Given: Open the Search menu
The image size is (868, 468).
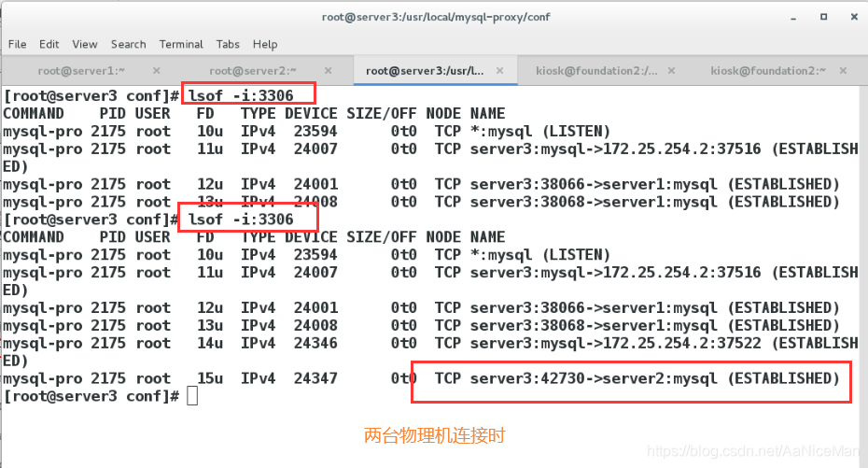Looking at the screenshot, I should pyautogui.click(x=129, y=44).
